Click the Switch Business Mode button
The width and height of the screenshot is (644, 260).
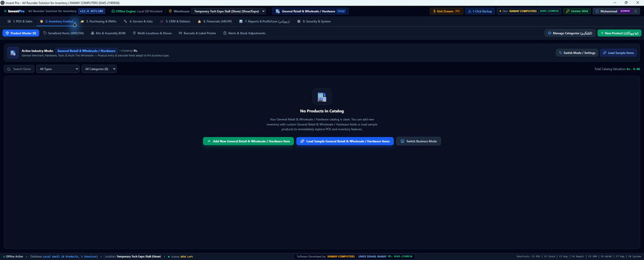coord(418,141)
